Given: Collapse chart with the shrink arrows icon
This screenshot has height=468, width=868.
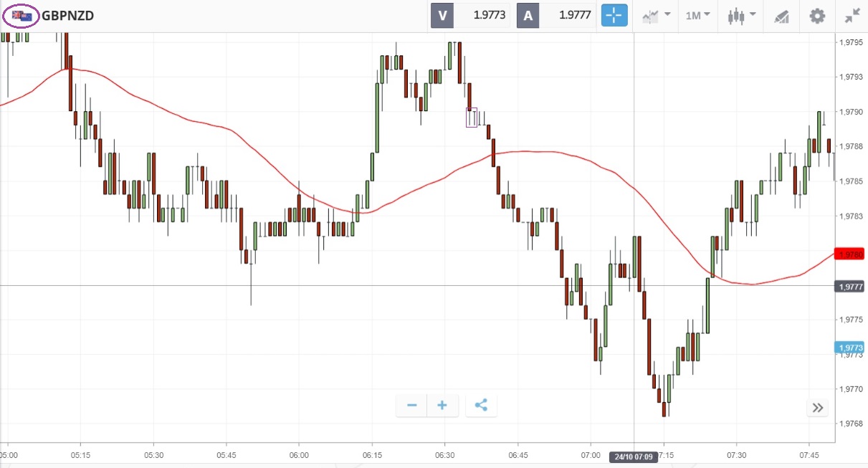Looking at the screenshot, I should coord(852,15).
